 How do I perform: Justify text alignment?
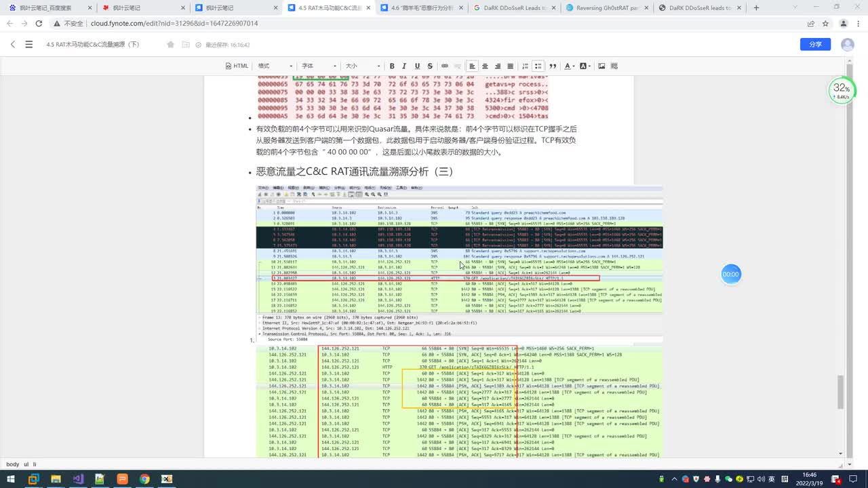coord(510,66)
